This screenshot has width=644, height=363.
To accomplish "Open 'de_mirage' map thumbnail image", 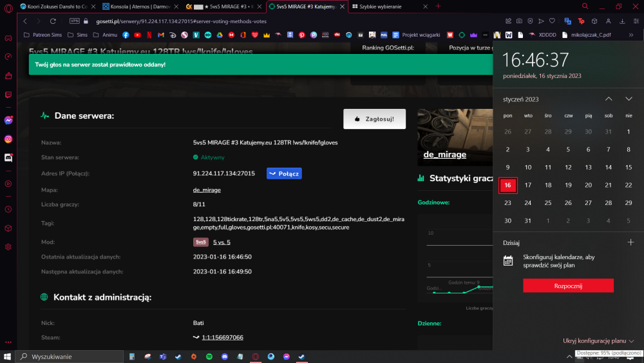I will click(455, 137).
